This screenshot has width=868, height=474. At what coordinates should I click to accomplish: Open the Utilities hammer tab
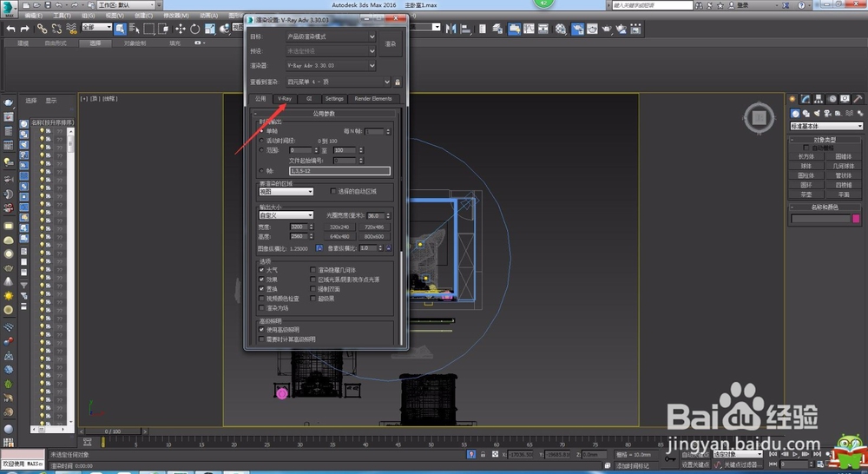pyautogui.click(x=858, y=99)
